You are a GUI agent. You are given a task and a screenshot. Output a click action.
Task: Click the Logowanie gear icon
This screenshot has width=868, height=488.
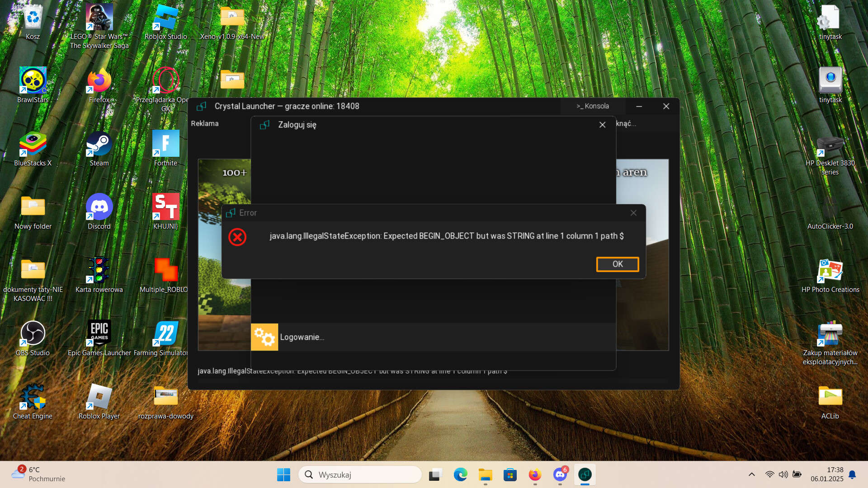[x=264, y=337]
